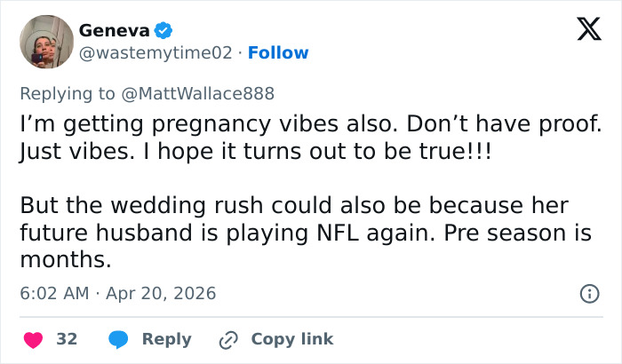Click the blue reply bubble icon
Screen dimensions: 622x364
[x=117, y=339]
